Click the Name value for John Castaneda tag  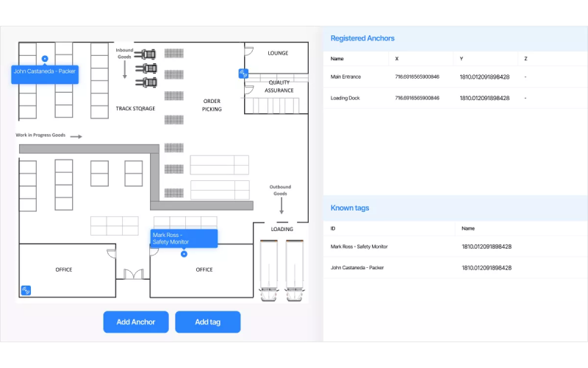pos(487,268)
